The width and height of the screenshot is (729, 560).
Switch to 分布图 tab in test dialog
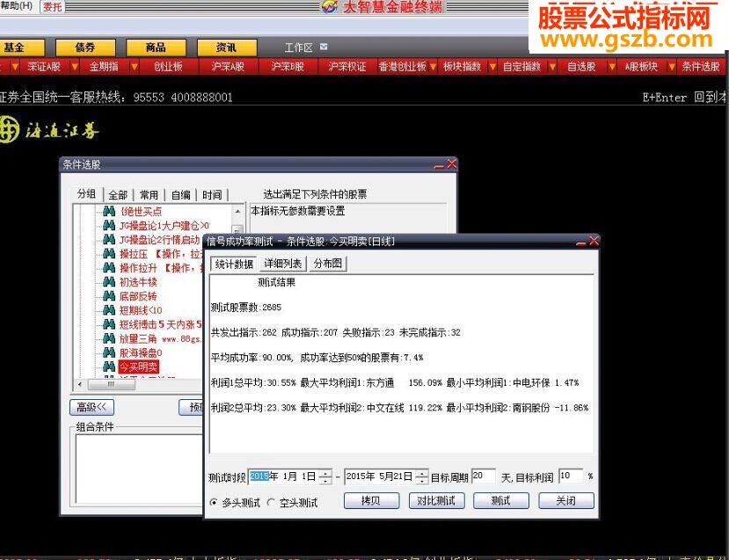[328, 264]
